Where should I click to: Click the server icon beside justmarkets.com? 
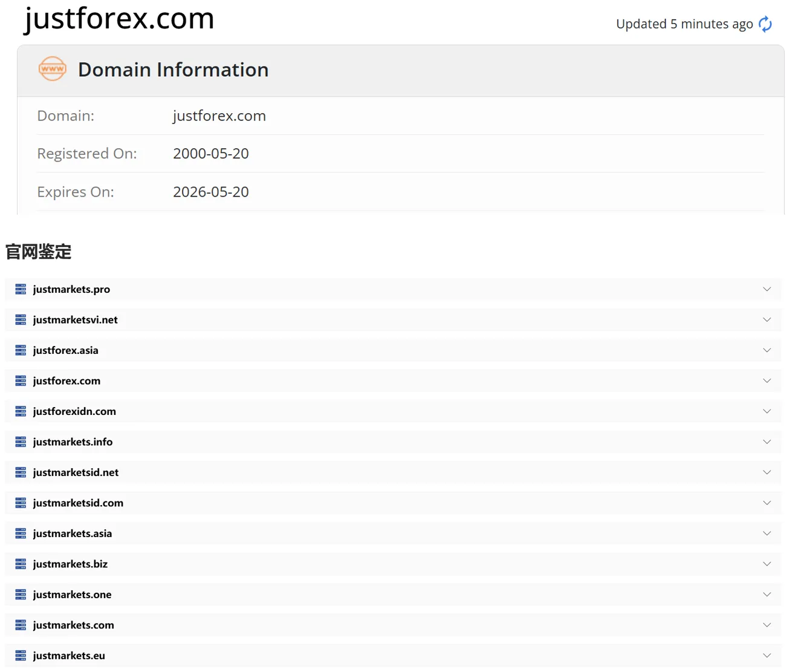(21, 625)
